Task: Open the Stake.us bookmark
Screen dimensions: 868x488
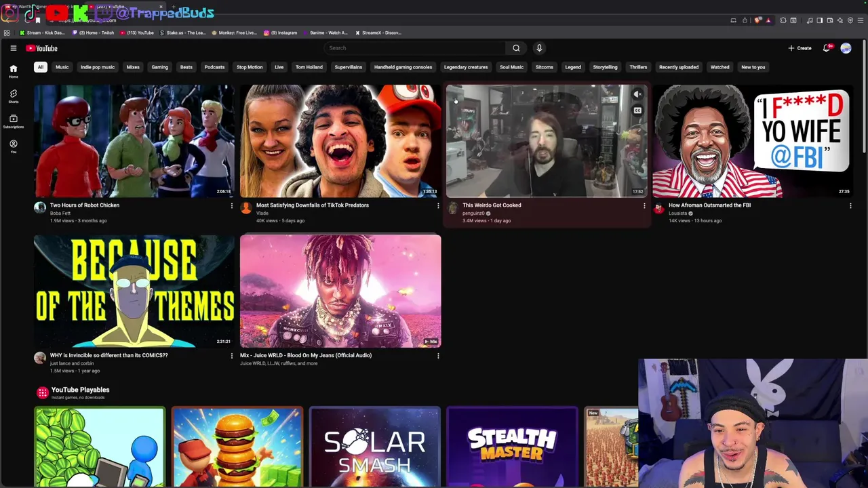Action: click(x=182, y=33)
